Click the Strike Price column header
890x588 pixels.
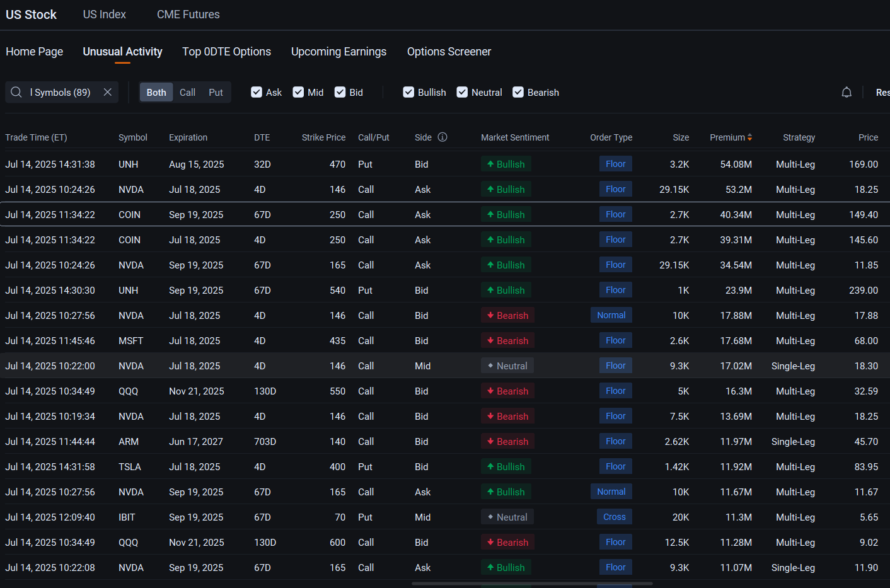pyautogui.click(x=323, y=137)
